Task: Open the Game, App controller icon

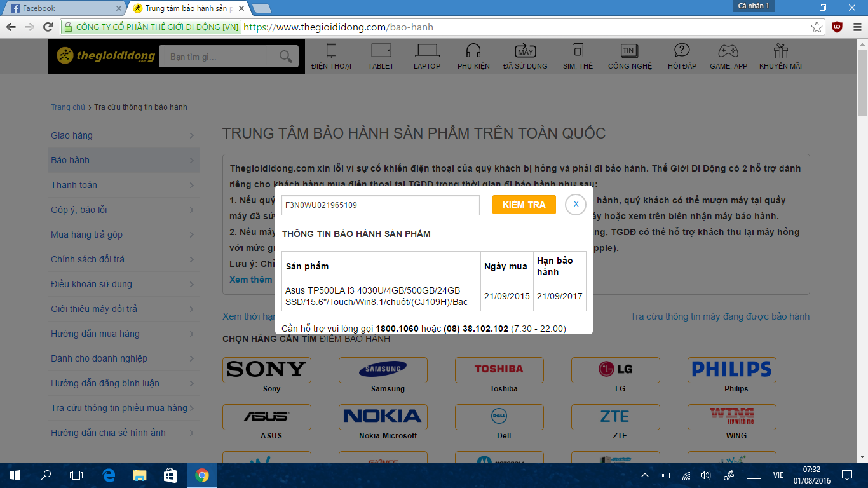Action: point(728,51)
